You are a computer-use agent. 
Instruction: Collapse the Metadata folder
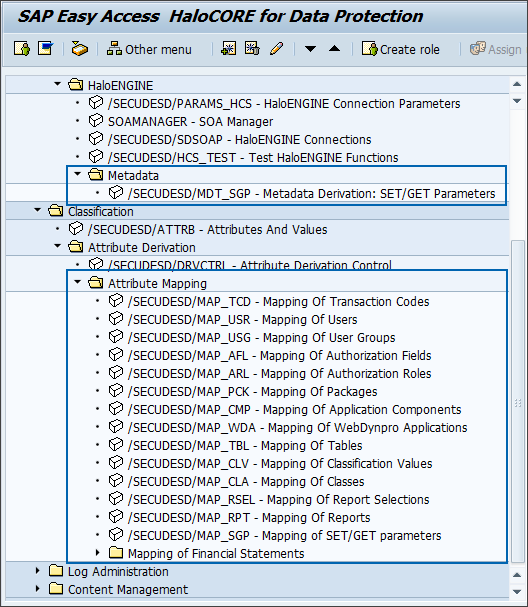(x=77, y=174)
